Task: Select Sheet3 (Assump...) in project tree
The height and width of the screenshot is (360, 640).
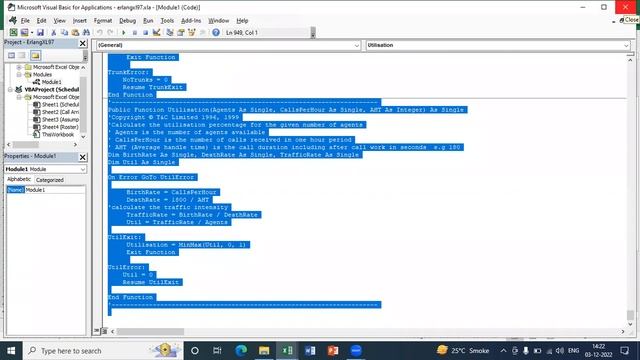Action: [60, 120]
